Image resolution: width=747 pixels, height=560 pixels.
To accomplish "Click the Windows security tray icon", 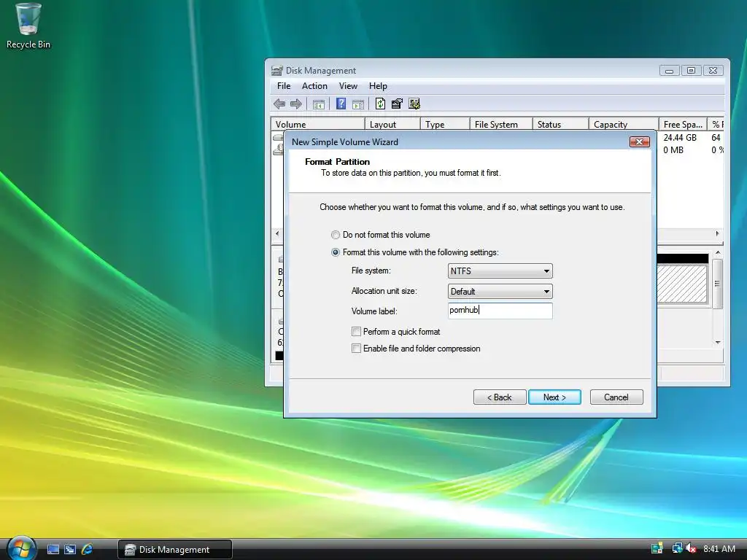I will (657, 548).
